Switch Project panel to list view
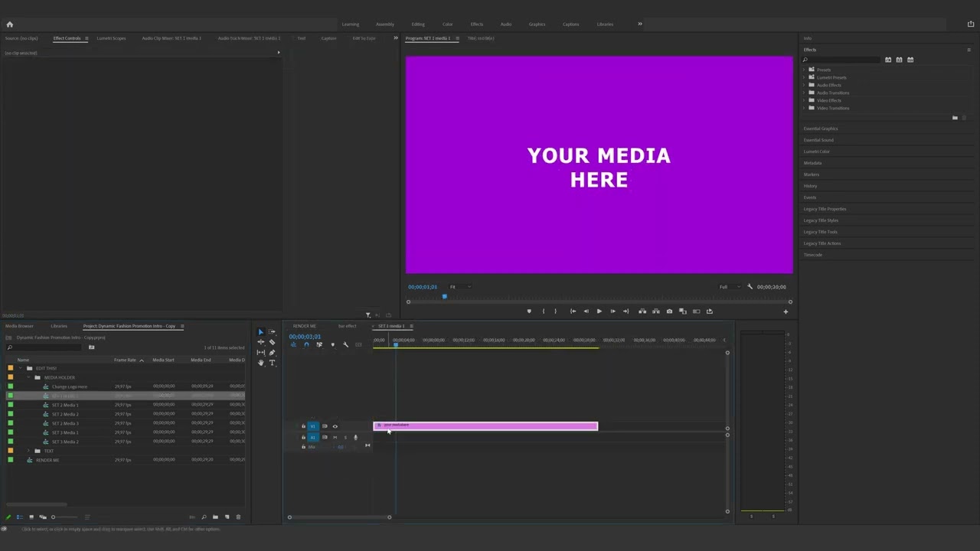The height and width of the screenshot is (551, 980). pos(20,517)
